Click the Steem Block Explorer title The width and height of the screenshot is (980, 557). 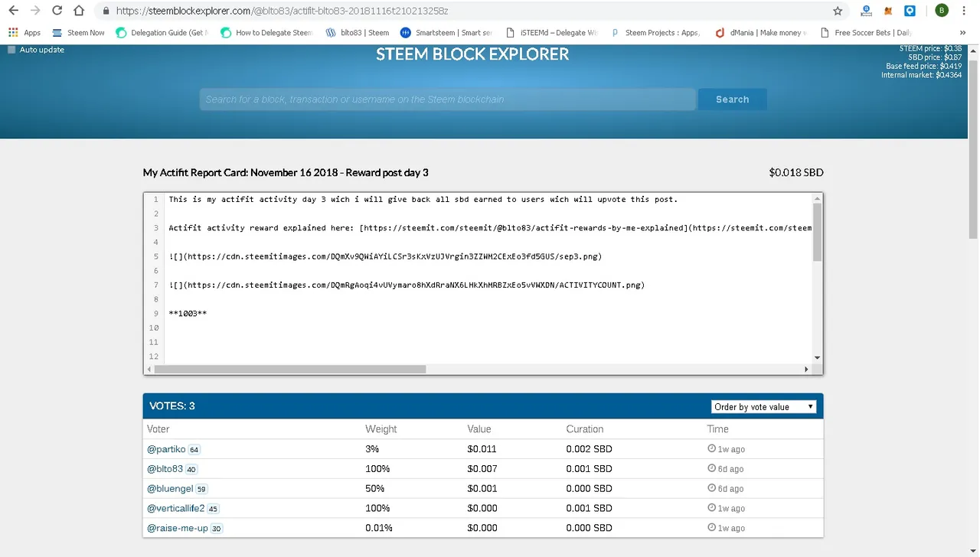click(x=472, y=54)
